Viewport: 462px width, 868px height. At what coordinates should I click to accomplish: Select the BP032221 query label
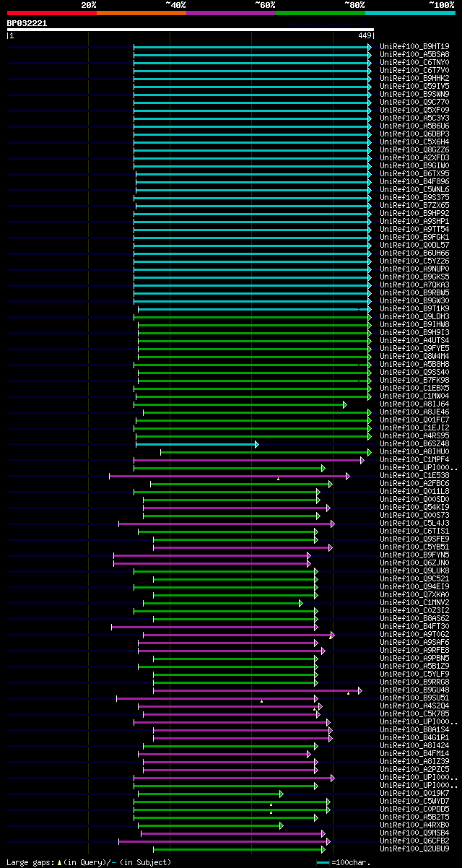27,23
